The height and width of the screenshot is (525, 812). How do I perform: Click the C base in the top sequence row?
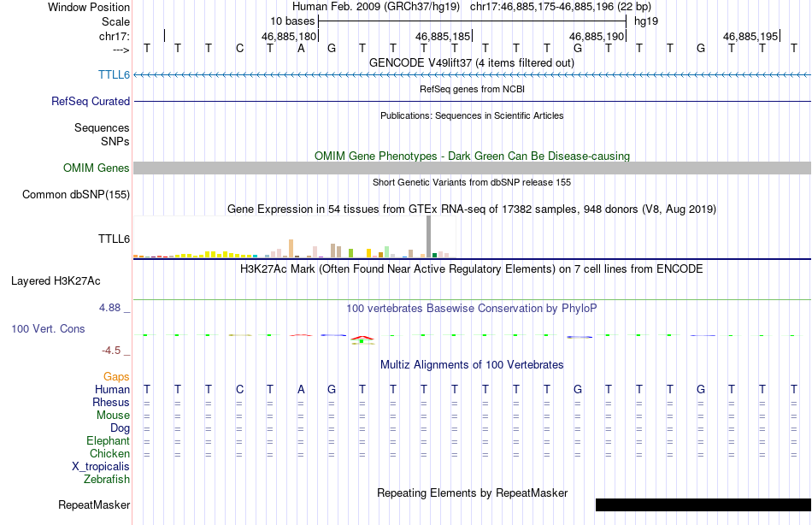point(239,49)
